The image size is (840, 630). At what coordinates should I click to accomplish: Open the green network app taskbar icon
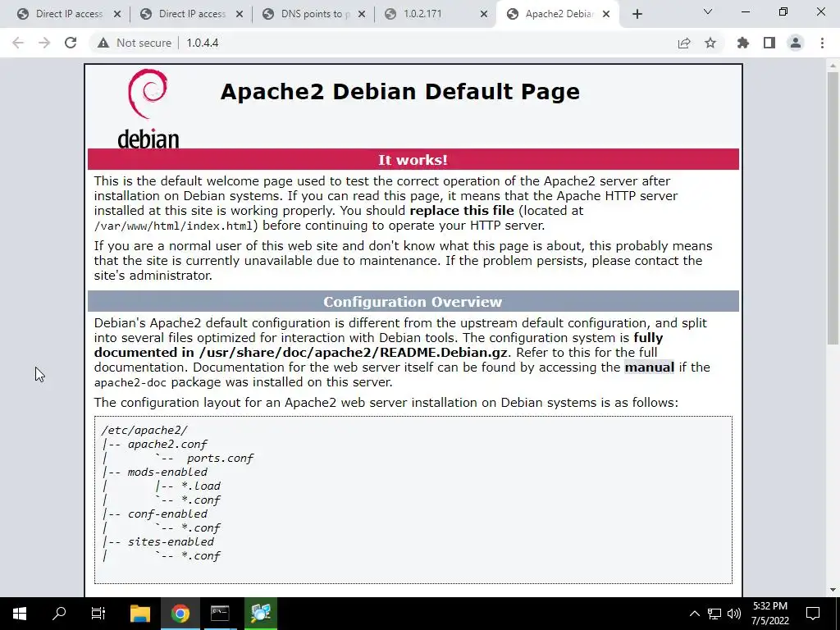261,613
